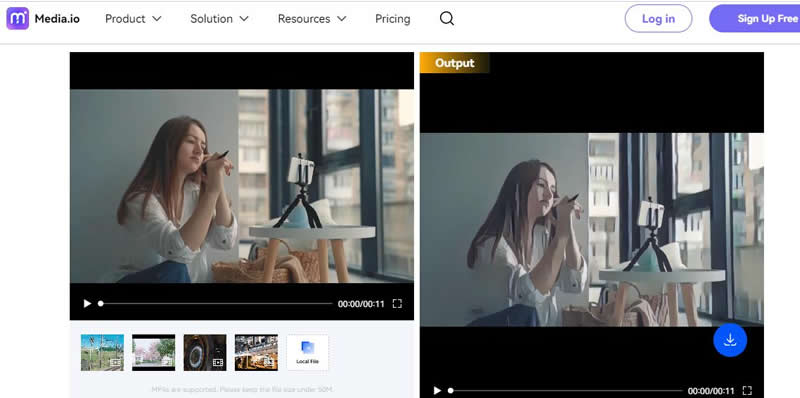
Task: Select the fourth street sample thumbnail
Action: click(256, 352)
